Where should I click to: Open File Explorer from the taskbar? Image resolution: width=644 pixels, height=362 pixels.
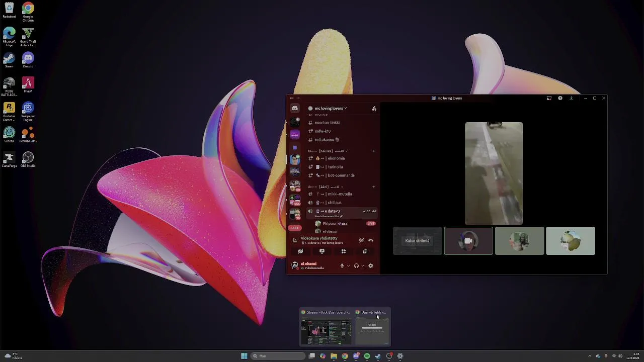click(x=334, y=356)
